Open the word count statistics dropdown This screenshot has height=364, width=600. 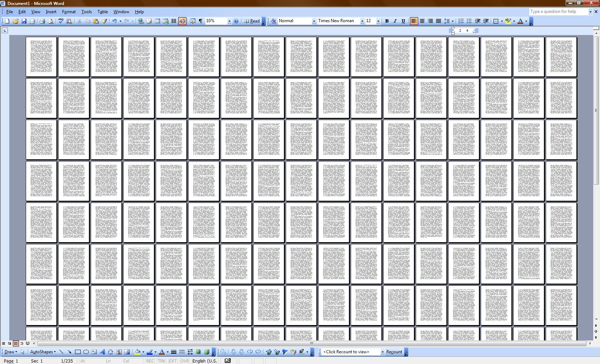(x=382, y=352)
